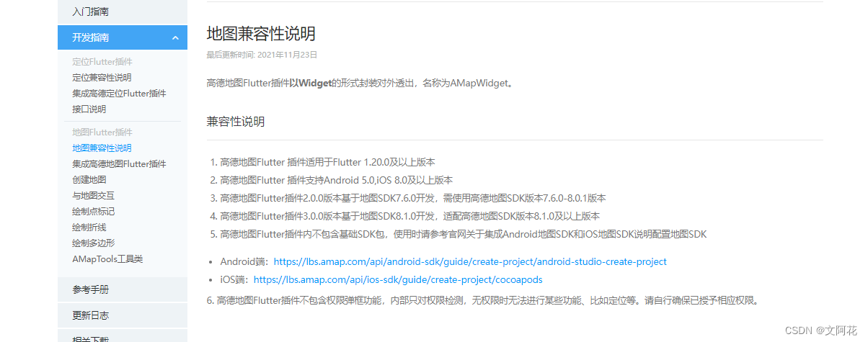Open the 相关下载 sidebar section
Screen dimensions: 868x342
(x=123, y=336)
